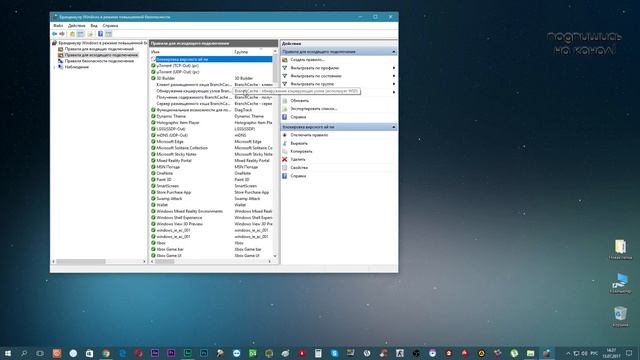Click the Up one level folder toolbar icon

point(72,34)
